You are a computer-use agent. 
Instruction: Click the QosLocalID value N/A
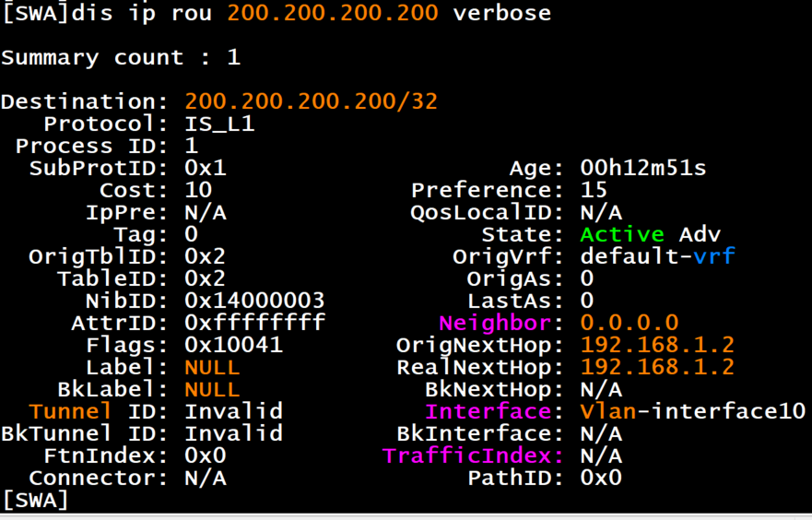pos(601,213)
